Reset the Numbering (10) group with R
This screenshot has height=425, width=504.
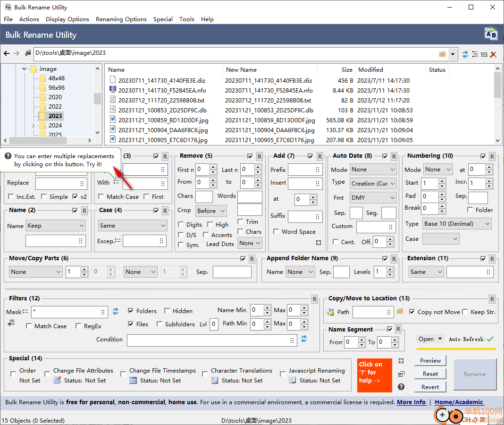pyautogui.click(x=492, y=156)
